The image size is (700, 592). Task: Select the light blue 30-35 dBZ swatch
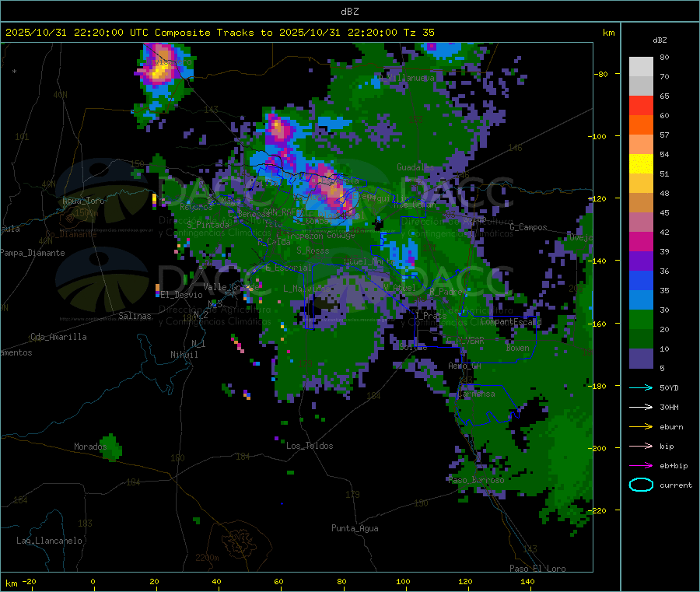pyautogui.click(x=641, y=300)
